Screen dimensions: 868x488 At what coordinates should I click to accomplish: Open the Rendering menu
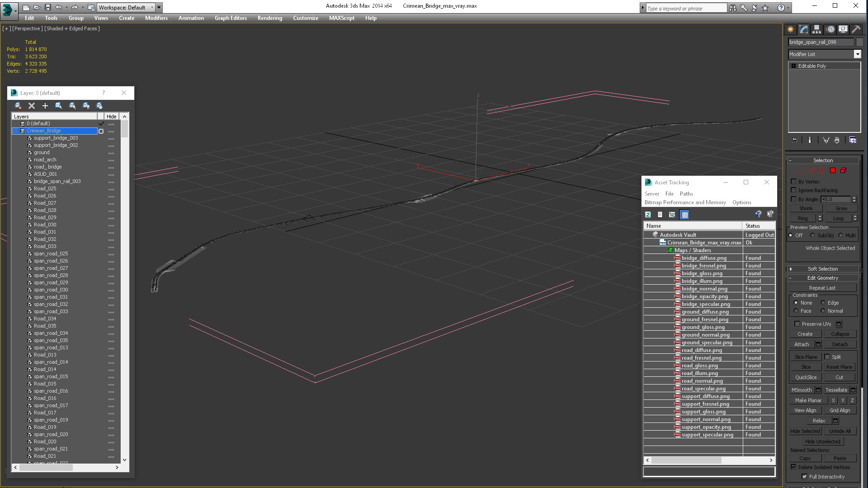(270, 18)
